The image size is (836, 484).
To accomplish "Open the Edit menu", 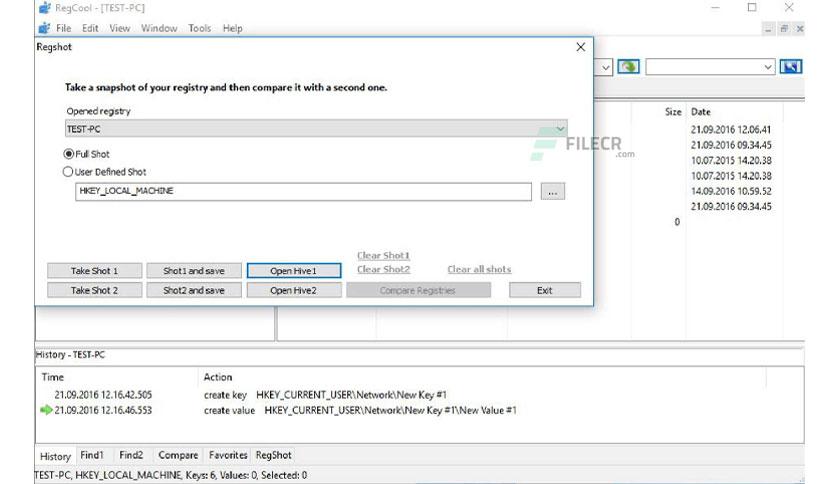I will click(90, 28).
